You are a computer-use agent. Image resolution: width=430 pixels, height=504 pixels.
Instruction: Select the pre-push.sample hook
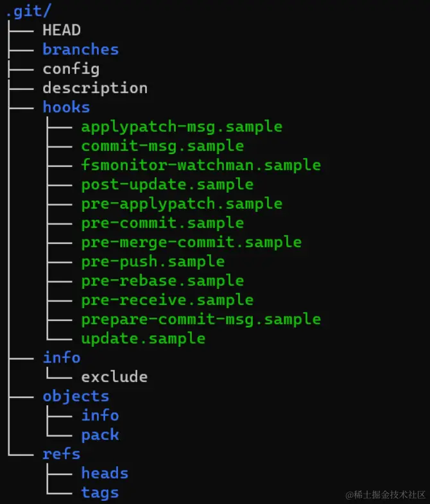tap(153, 261)
